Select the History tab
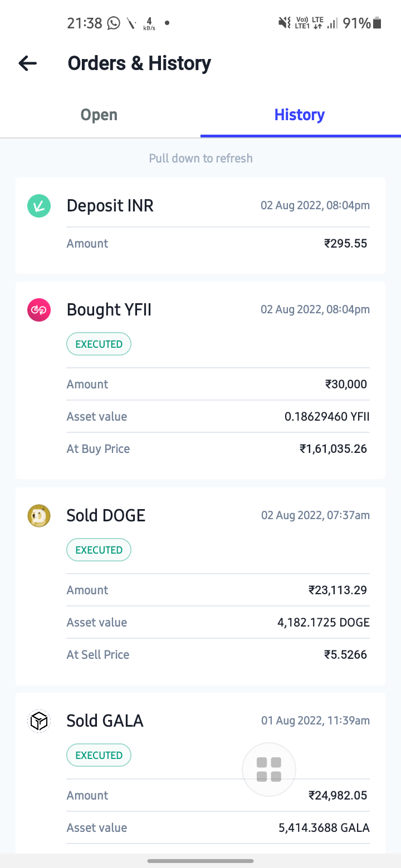Screen dimensions: 401x868 [x=300, y=115]
